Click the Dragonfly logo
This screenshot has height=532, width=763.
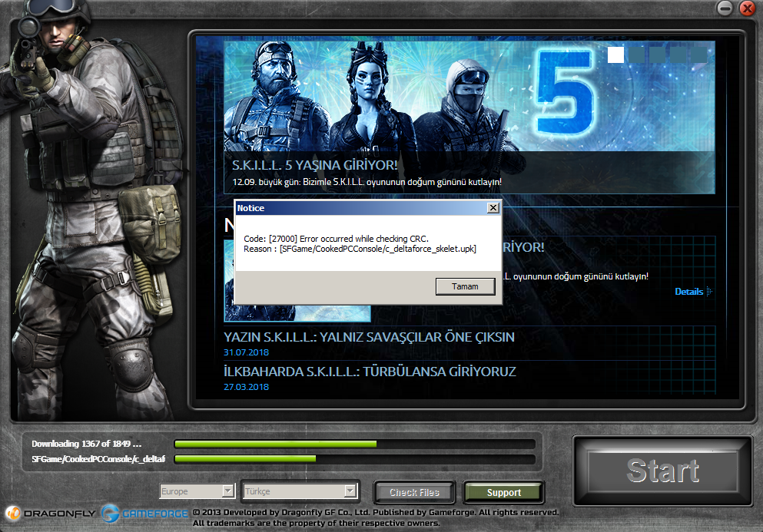(x=51, y=513)
